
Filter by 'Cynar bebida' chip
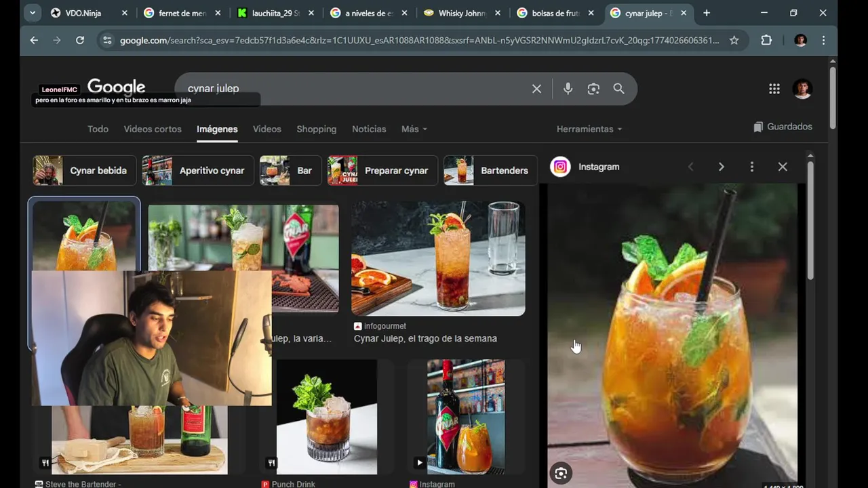[84, 171]
